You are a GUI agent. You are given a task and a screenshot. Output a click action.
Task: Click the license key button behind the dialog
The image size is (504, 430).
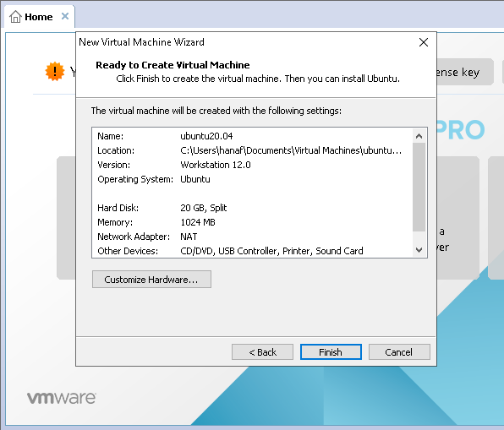pos(465,72)
